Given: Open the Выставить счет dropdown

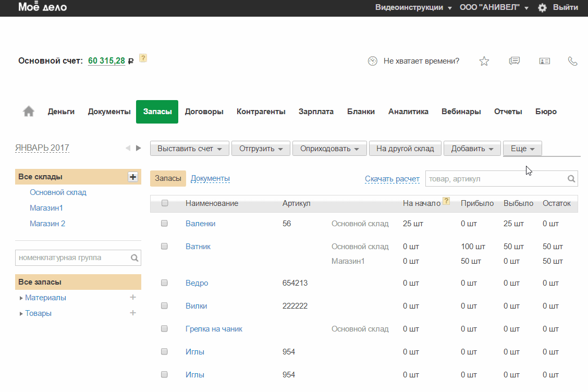Looking at the screenshot, I should [x=190, y=149].
